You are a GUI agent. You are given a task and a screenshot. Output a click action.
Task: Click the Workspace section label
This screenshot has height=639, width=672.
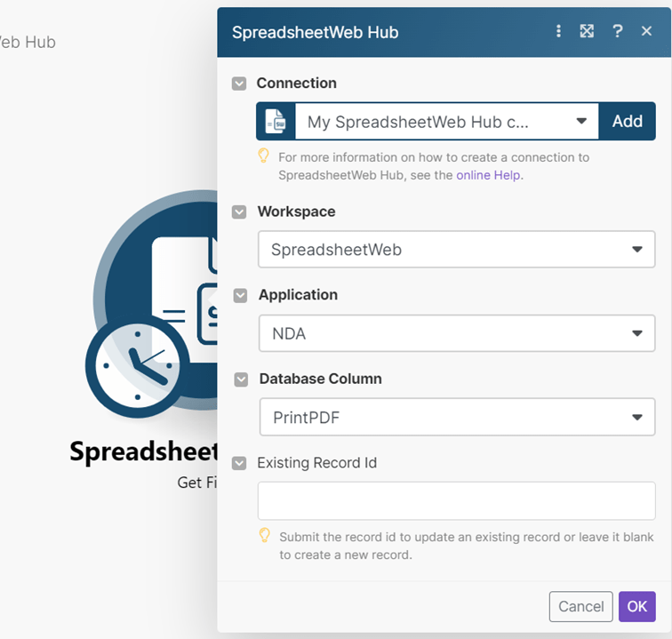297,212
